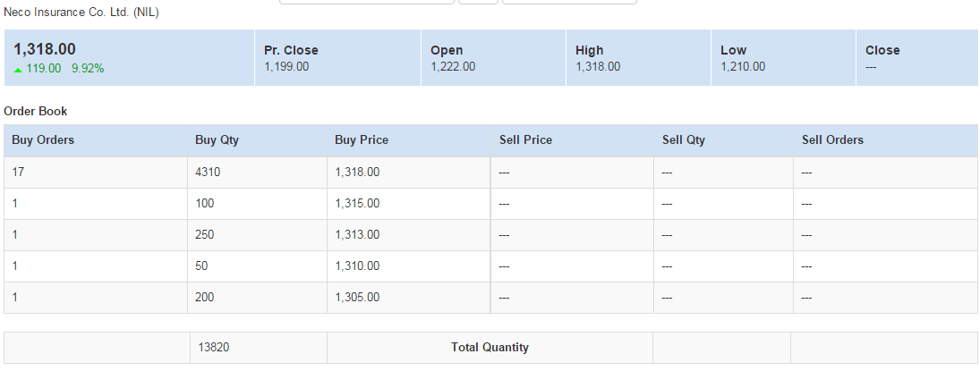
Task: Select the buy quantity 250 cell
Action: 258,235
